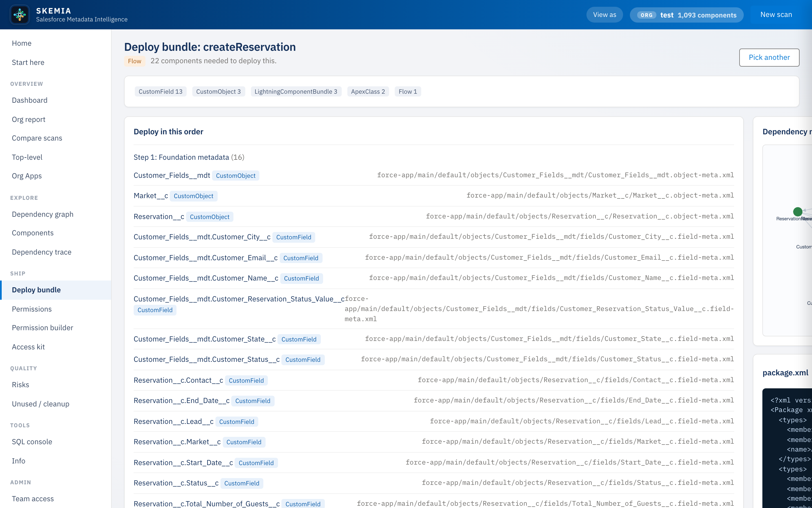Click Reservation__c.Status__c field name
Screen dimensions: 812x508
click(176, 483)
